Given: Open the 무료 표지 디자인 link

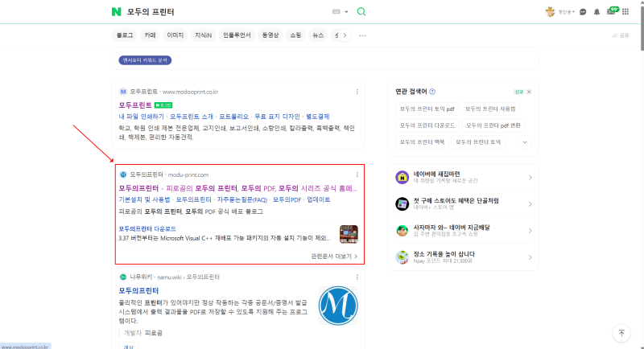Looking at the screenshot, I should click(x=277, y=117).
